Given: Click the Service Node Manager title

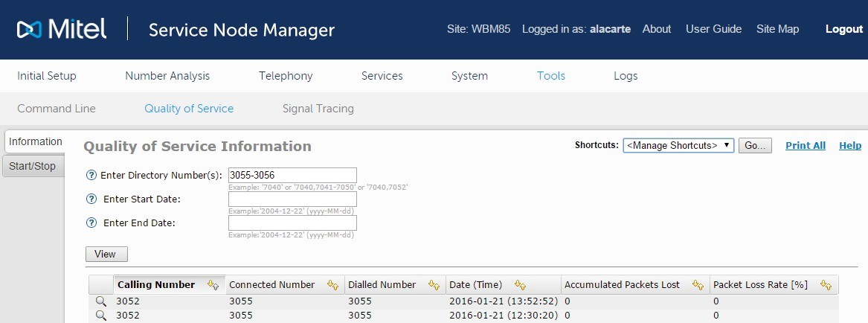Looking at the screenshot, I should pos(241,30).
